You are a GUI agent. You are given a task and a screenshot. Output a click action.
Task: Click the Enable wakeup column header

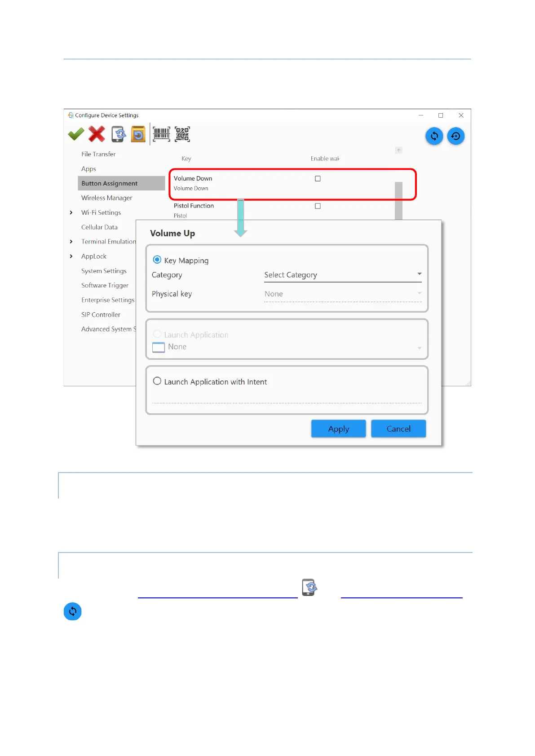pos(325,159)
